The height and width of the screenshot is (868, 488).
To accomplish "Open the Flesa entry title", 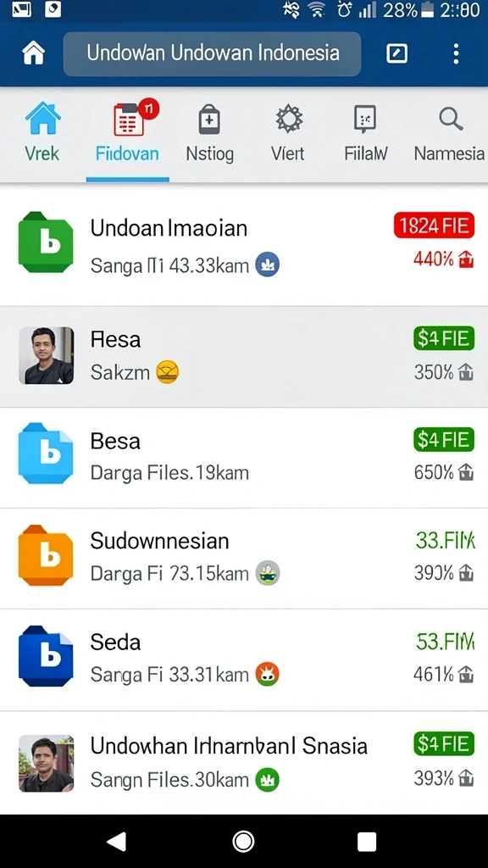I will 115,339.
